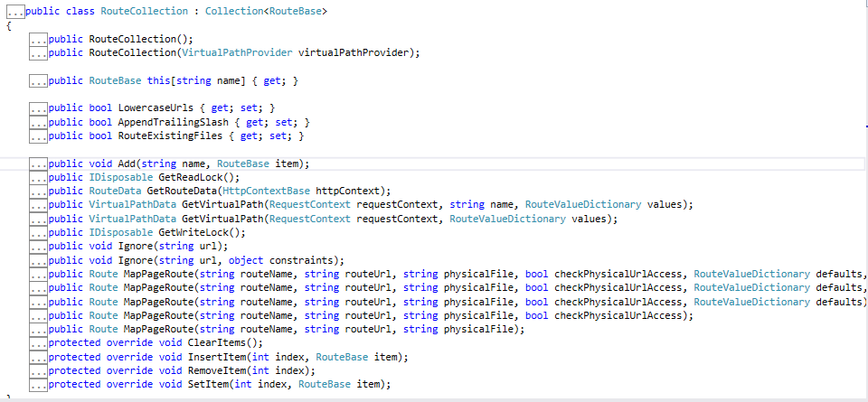Click RouteBase type on the SetItem line
Screen dimensions: 868x402
pos(324,385)
